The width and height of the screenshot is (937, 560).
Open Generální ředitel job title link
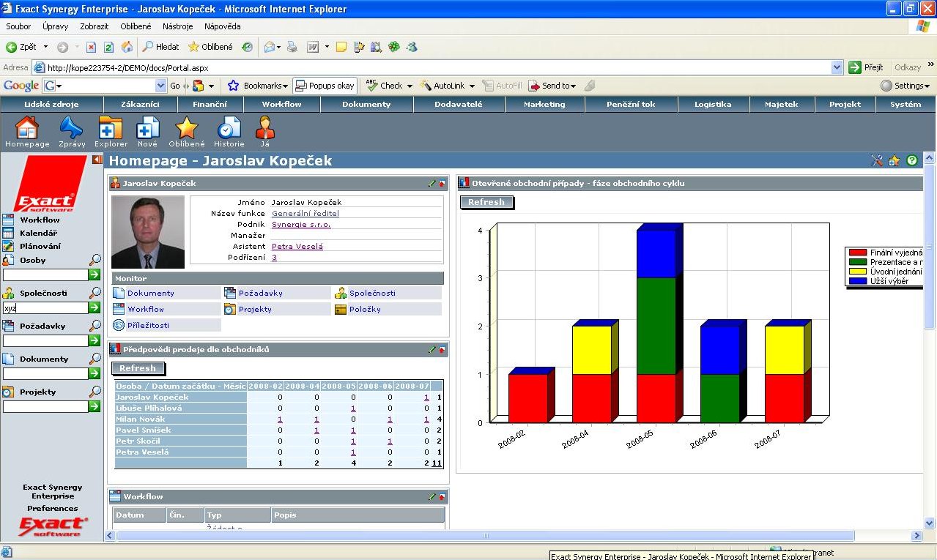pos(305,213)
